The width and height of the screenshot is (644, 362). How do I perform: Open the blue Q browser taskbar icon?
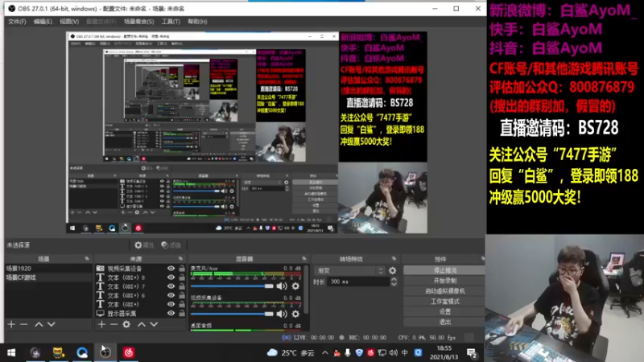click(82, 352)
